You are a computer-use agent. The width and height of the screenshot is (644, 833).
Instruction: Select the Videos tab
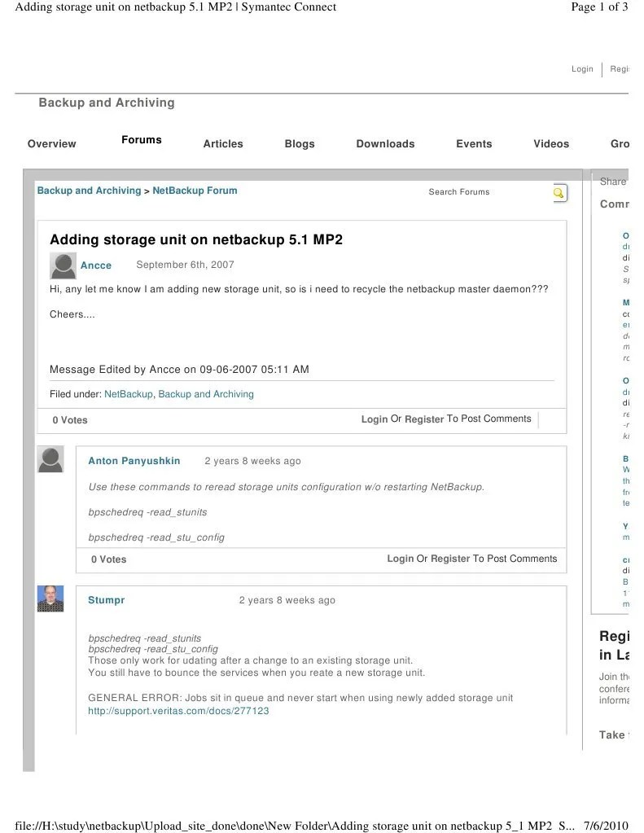pos(551,143)
